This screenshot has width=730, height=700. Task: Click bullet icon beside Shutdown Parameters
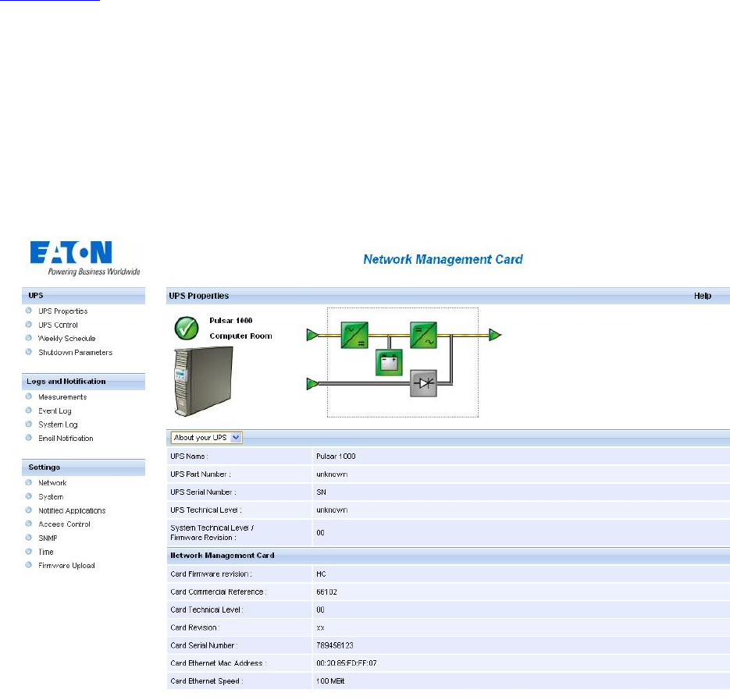[28, 352]
